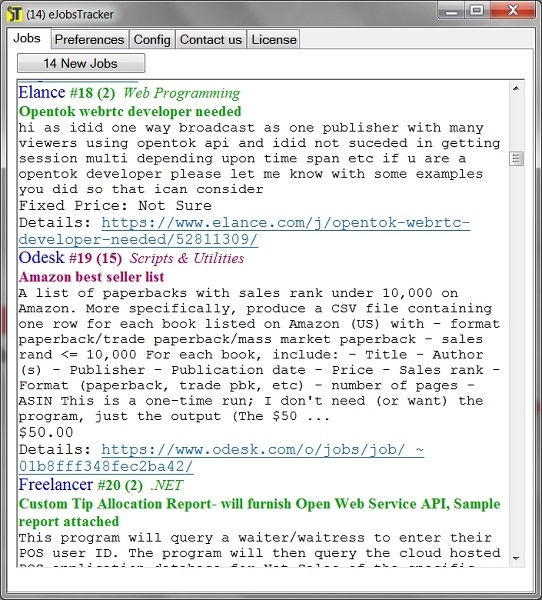Click the 'Elance' site name heading
This screenshot has height=600, width=542.
[x=42, y=93]
